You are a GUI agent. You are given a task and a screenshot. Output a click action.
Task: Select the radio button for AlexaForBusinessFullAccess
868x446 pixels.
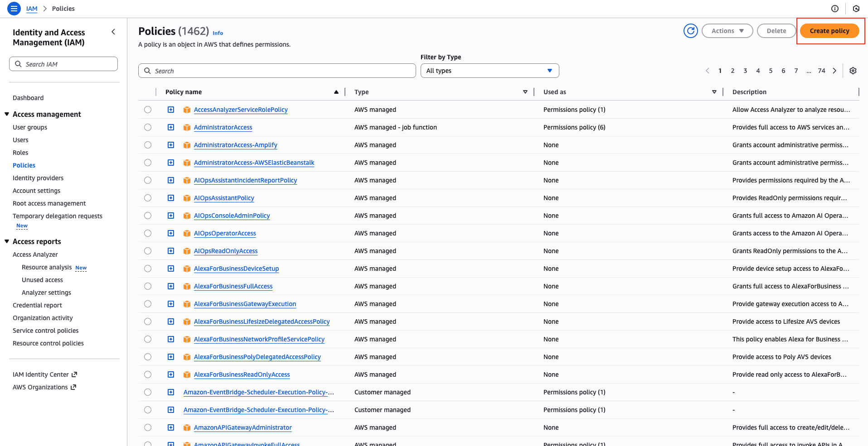click(x=148, y=286)
